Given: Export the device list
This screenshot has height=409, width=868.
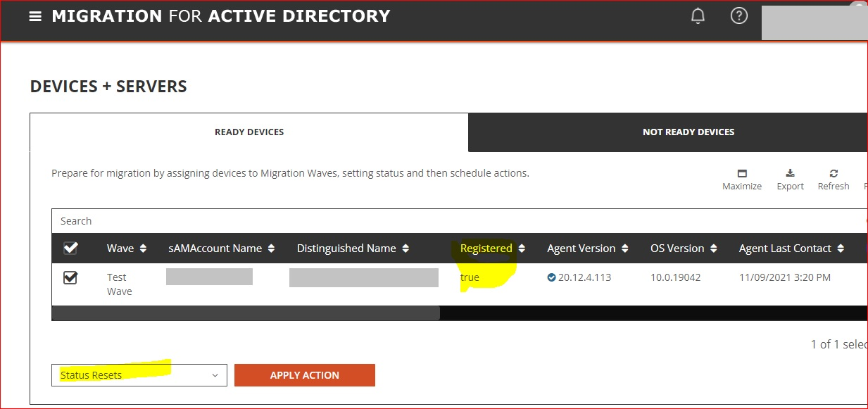Looking at the screenshot, I should point(790,180).
